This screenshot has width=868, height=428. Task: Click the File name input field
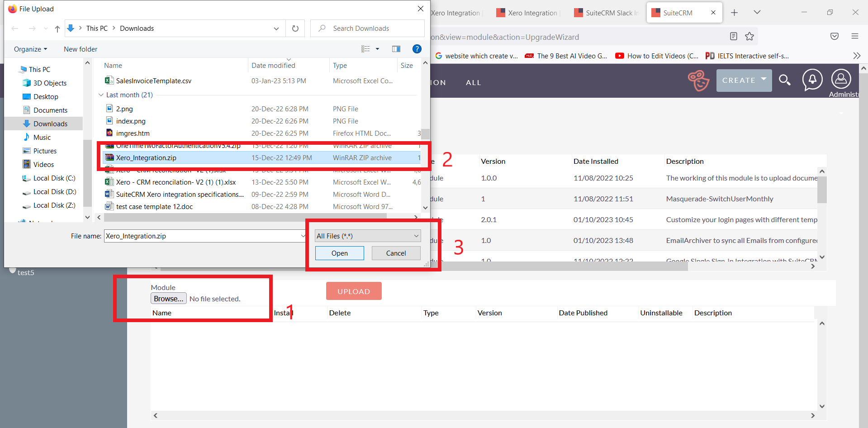[x=205, y=236]
